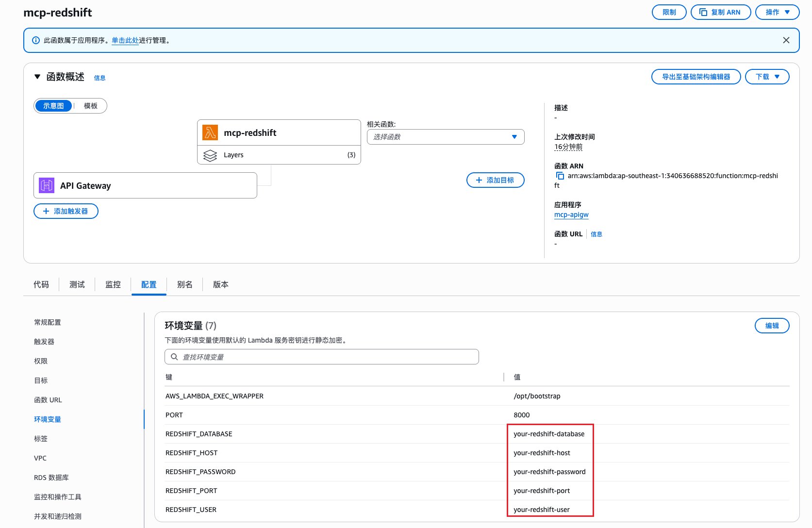Click the 添加触发器 button
This screenshot has width=812, height=528.
coord(66,211)
